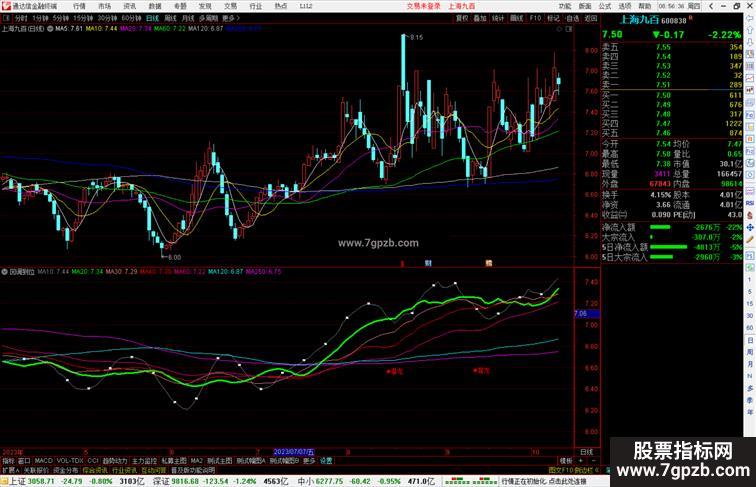
Task: Click the back chevron icon in title bar
Action: click(711, 6)
